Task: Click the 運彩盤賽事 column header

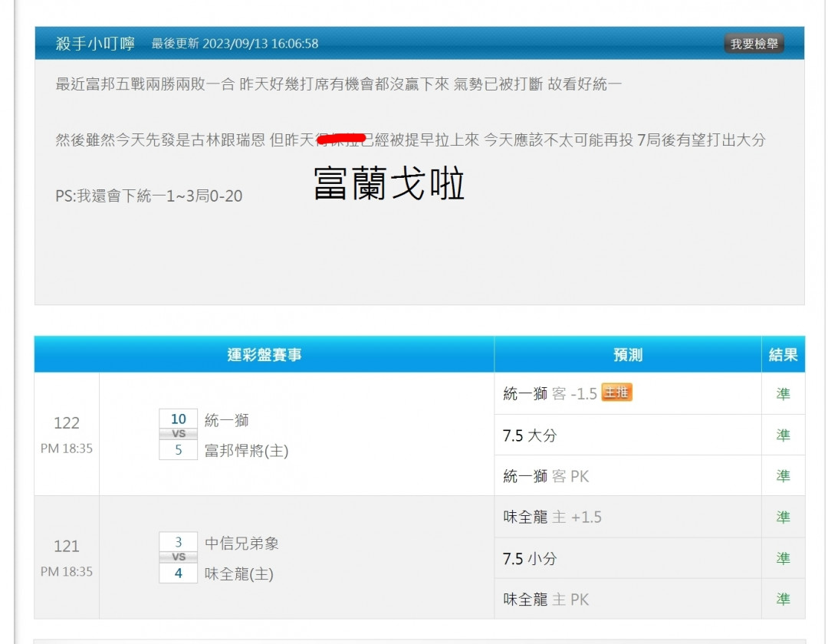Action: pyautogui.click(x=264, y=355)
